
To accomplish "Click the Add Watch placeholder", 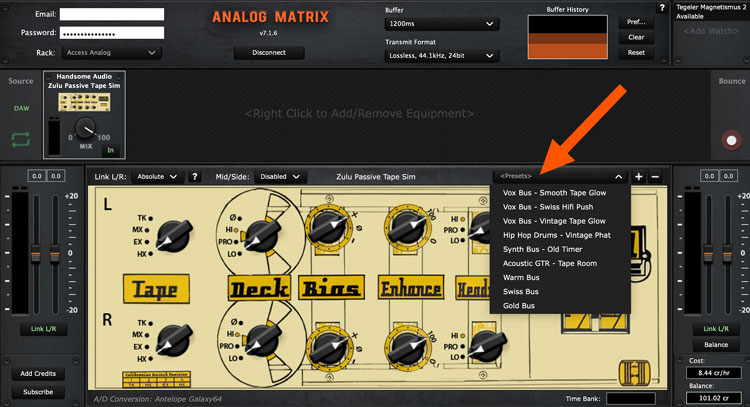I will 711,31.
